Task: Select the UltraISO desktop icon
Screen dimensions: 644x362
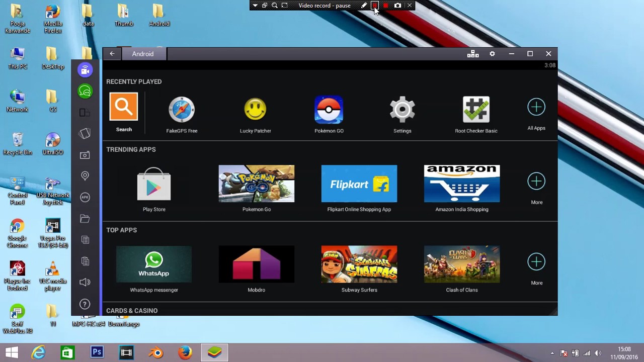Action: [53, 144]
